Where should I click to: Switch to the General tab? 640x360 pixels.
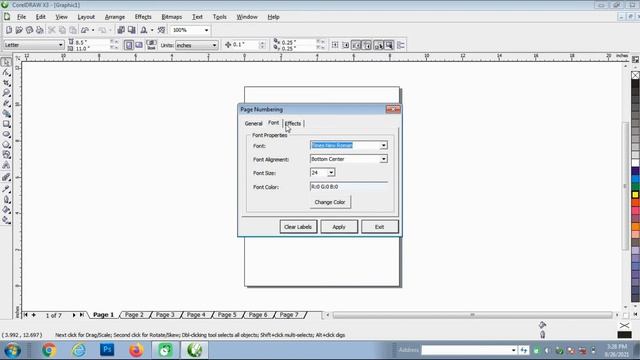pos(253,123)
